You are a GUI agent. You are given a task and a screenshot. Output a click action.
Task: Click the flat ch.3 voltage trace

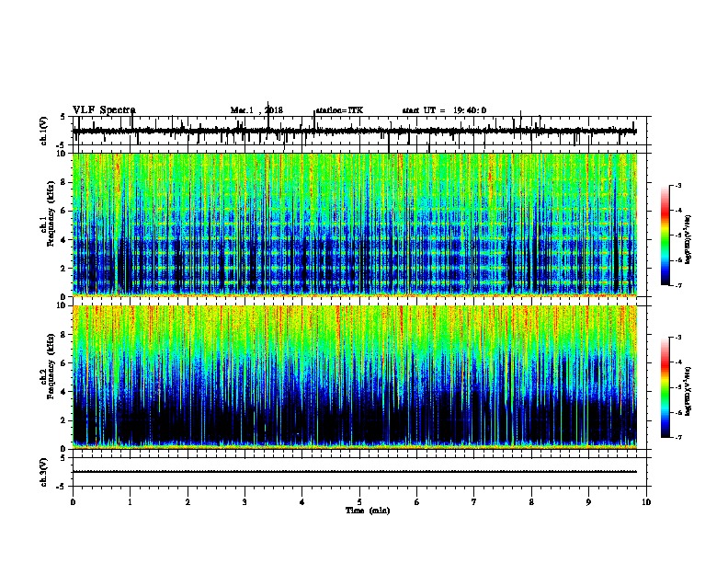click(355, 472)
